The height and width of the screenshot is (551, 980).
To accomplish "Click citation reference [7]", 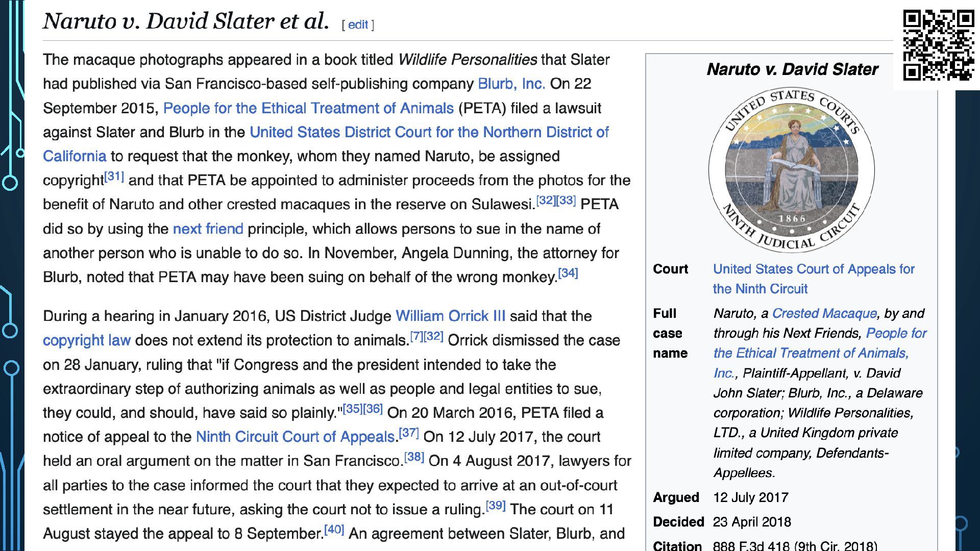I will [416, 337].
